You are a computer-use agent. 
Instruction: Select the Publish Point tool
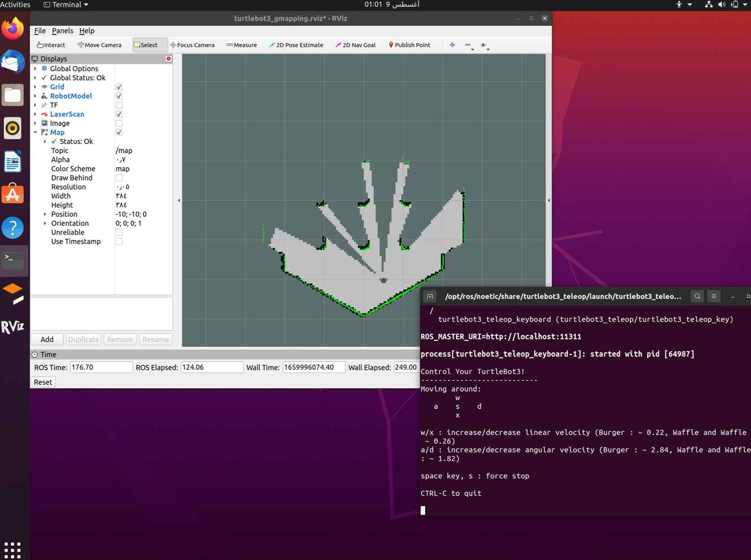point(409,45)
